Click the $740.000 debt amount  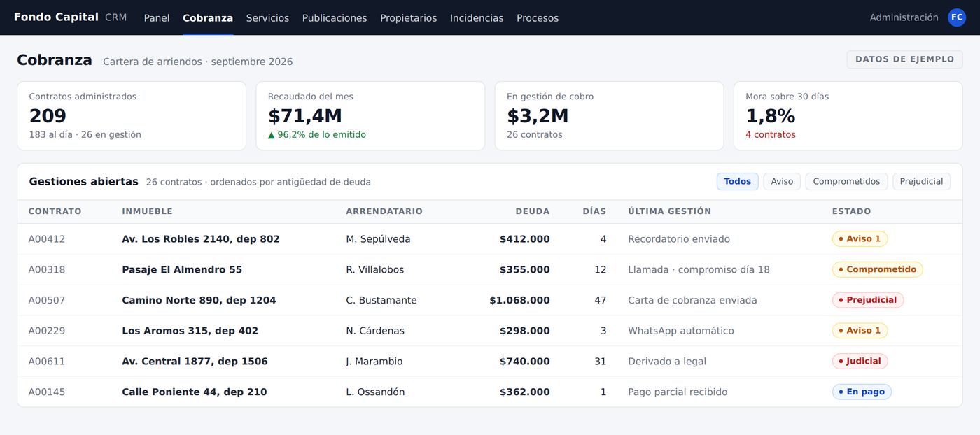click(x=525, y=362)
